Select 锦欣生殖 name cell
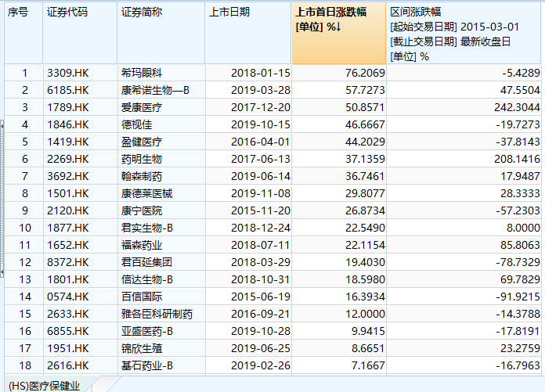Screen dimensions: 545x392 (161, 348)
